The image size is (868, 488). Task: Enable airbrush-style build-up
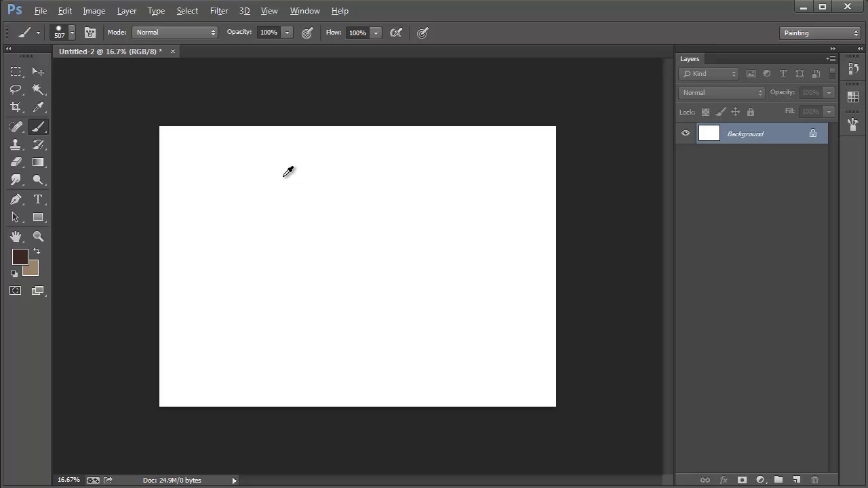click(396, 33)
